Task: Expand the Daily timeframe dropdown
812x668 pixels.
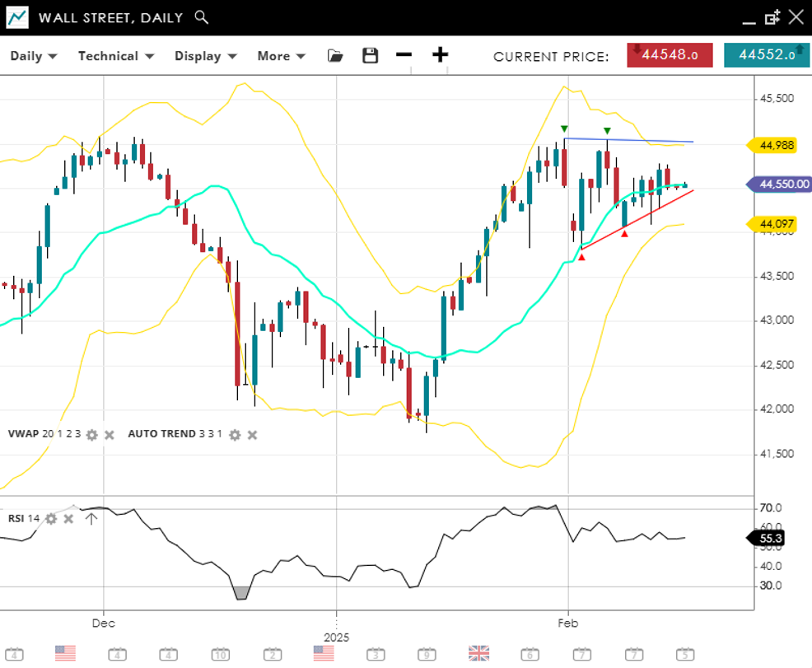Action: click(x=33, y=56)
